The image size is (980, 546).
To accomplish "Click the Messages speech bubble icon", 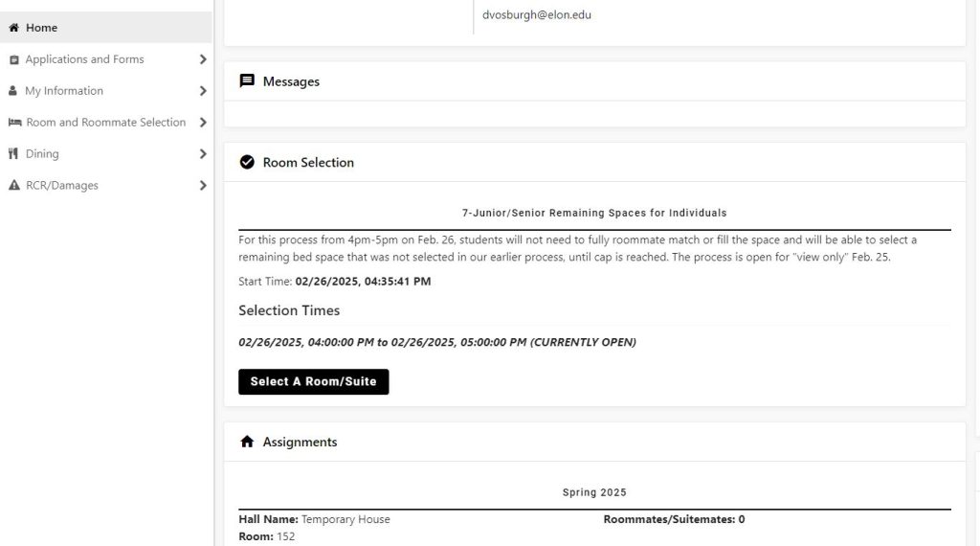I will click(247, 81).
